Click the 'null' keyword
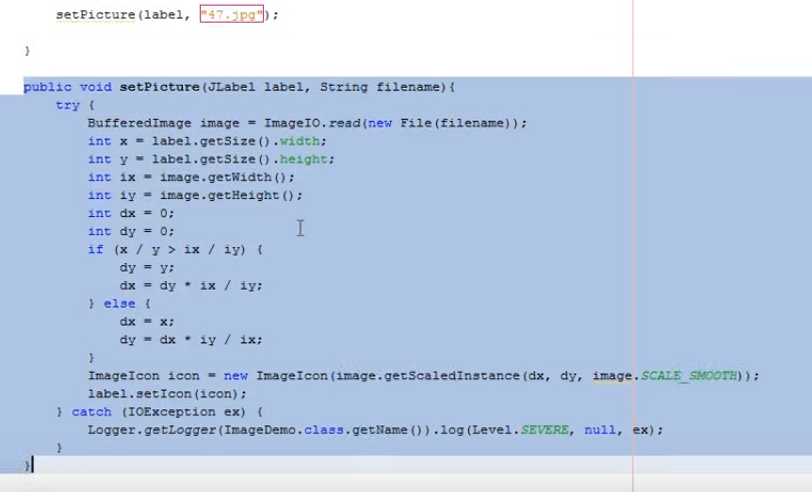812x492 pixels. pos(600,430)
